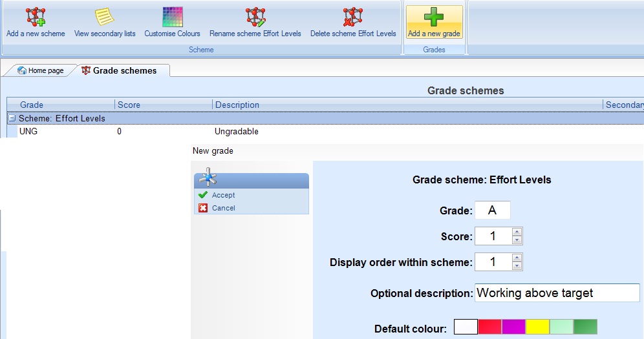Open View secondary lists
Viewport: 644px width, 339px height.
click(x=105, y=23)
